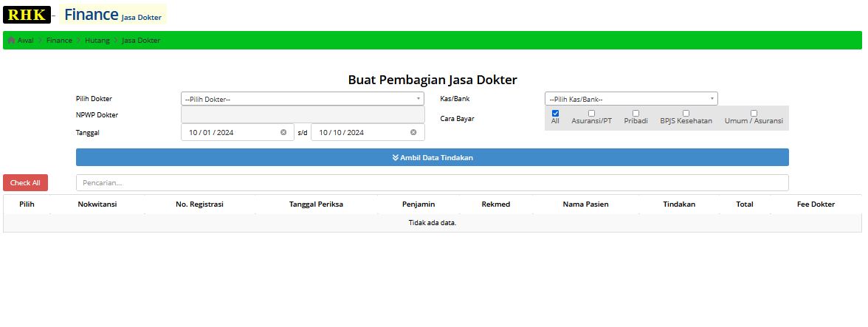Open the Pilih Dokter dropdown
Screen dimensions: 868x327
(303, 99)
